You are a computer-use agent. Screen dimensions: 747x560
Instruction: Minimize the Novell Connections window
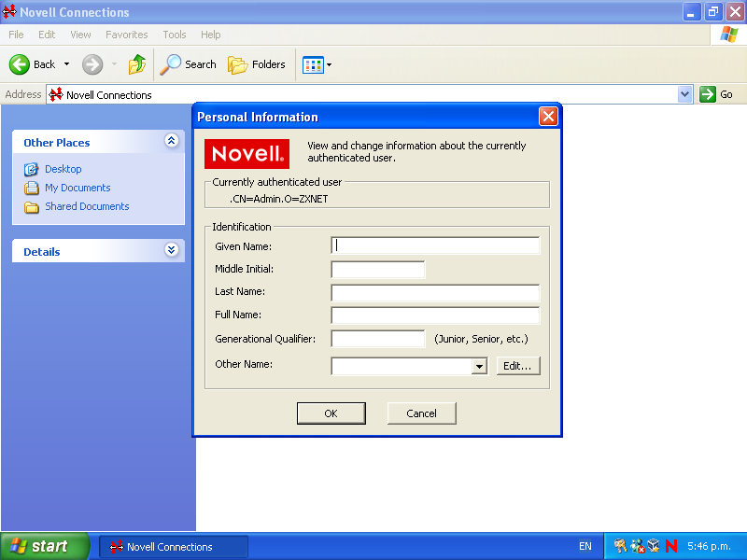pos(692,12)
